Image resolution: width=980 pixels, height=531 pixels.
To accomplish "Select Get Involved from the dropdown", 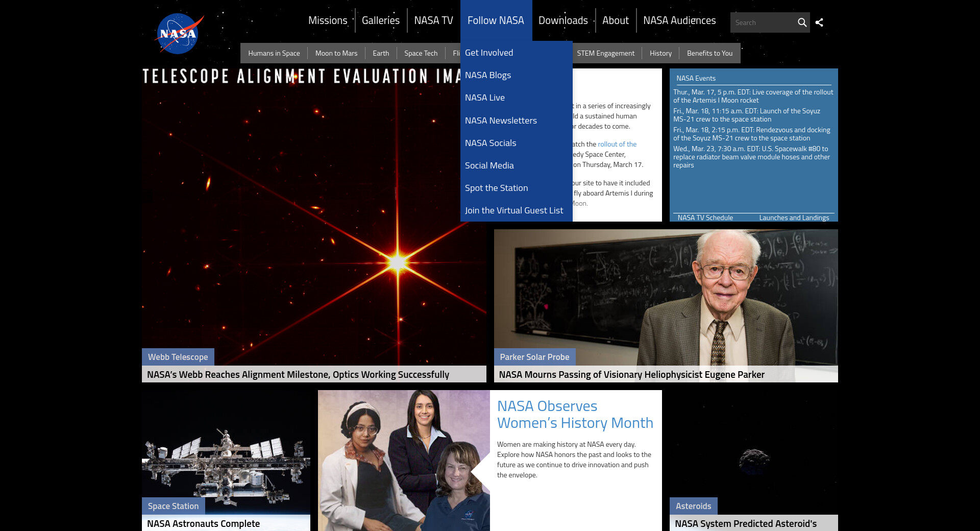I will (x=516, y=53).
